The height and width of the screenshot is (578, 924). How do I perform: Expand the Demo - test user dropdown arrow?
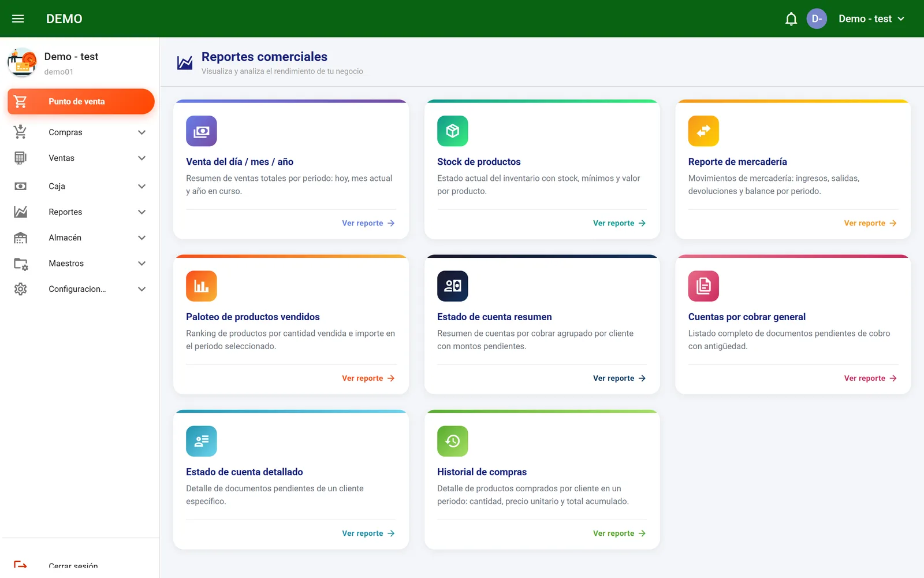click(901, 19)
